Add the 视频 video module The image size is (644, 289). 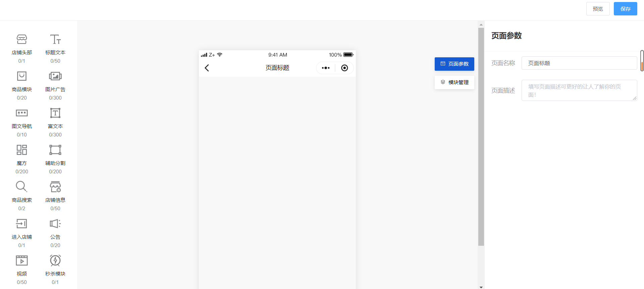pos(22,269)
